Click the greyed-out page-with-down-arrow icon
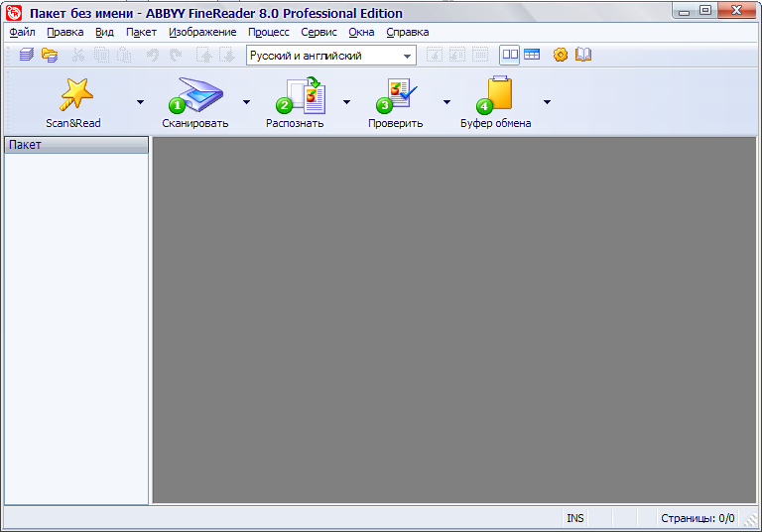 click(227, 55)
